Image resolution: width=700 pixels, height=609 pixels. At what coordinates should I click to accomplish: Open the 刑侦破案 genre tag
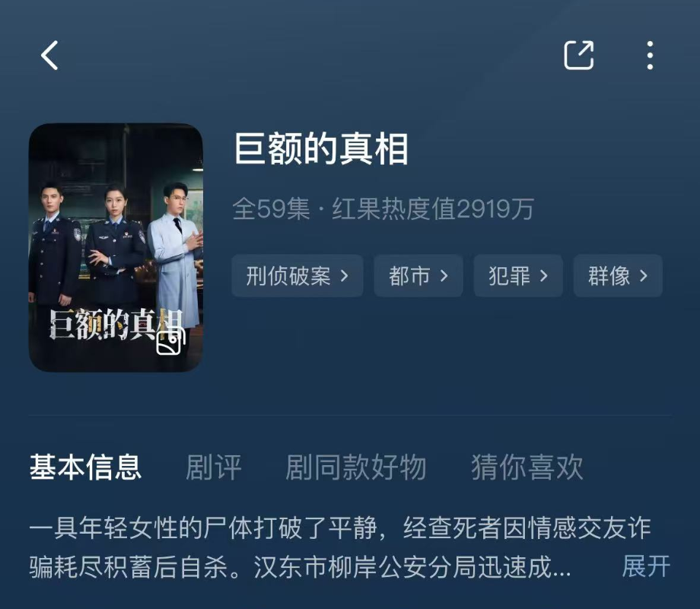297,276
